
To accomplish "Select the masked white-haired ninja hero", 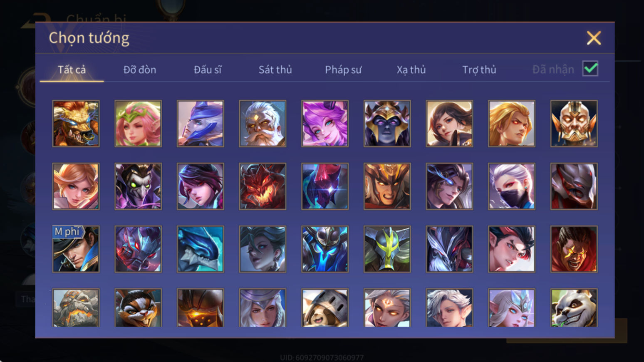I will click(x=512, y=186).
